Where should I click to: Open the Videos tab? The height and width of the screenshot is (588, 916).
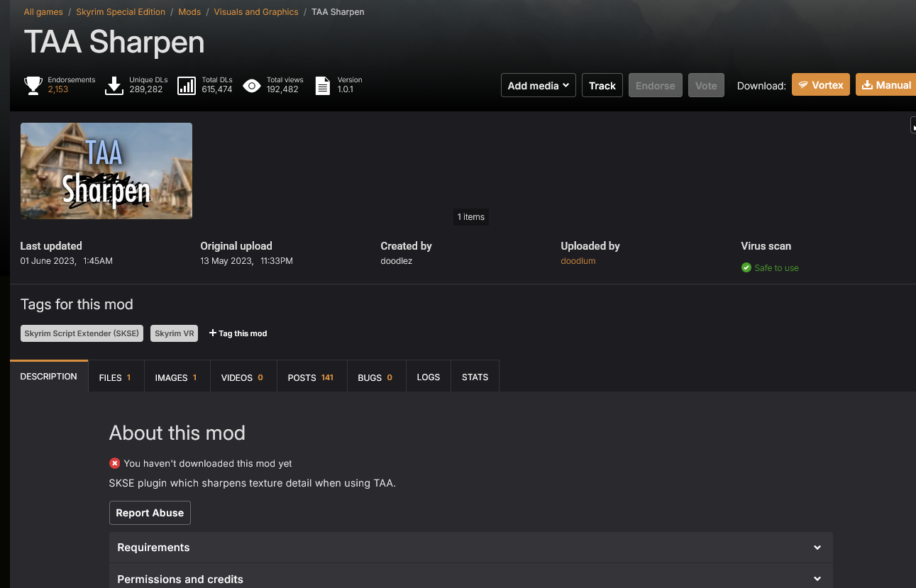click(x=242, y=377)
